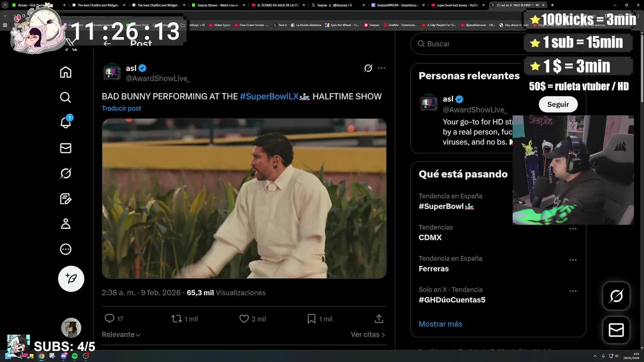Open Spotify in the taskbar
This screenshot has height=362, width=644.
[74, 356]
